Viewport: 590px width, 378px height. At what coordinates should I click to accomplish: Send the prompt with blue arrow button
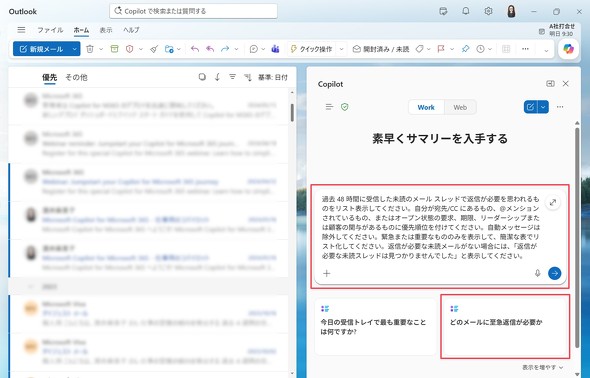[x=554, y=273]
